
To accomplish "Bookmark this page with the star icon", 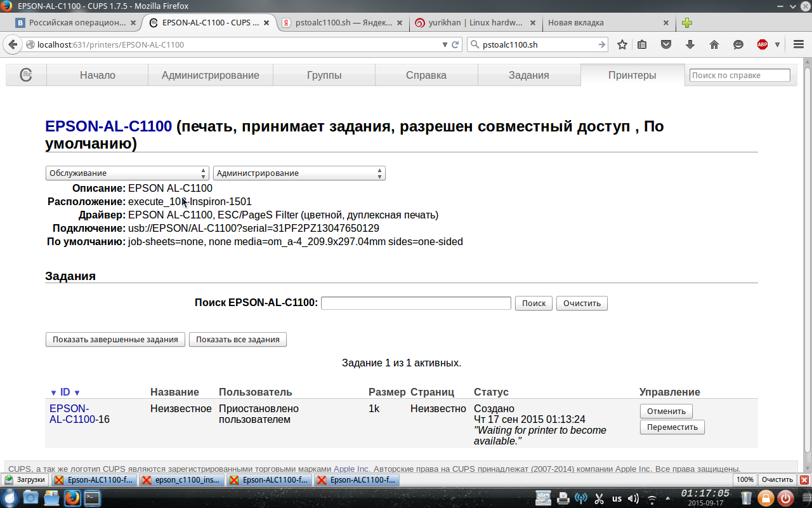I will tap(622, 44).
